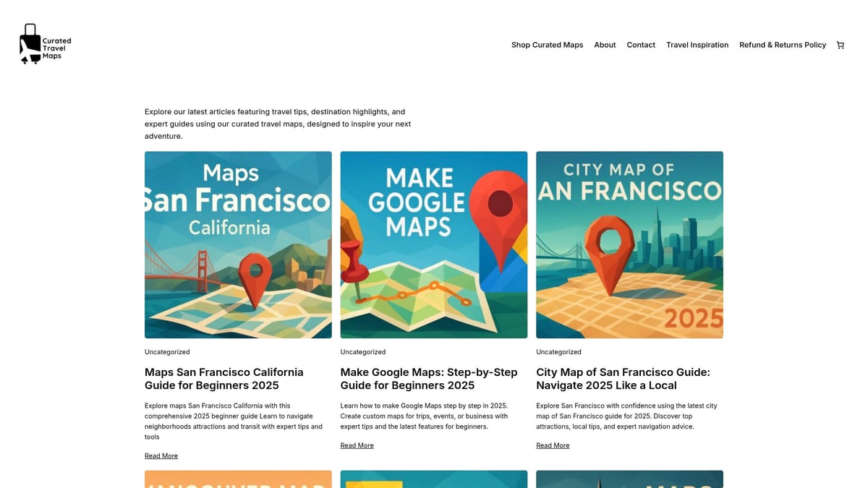
Task: Open Maps San Francisco California Guide title
Action: 224,379
